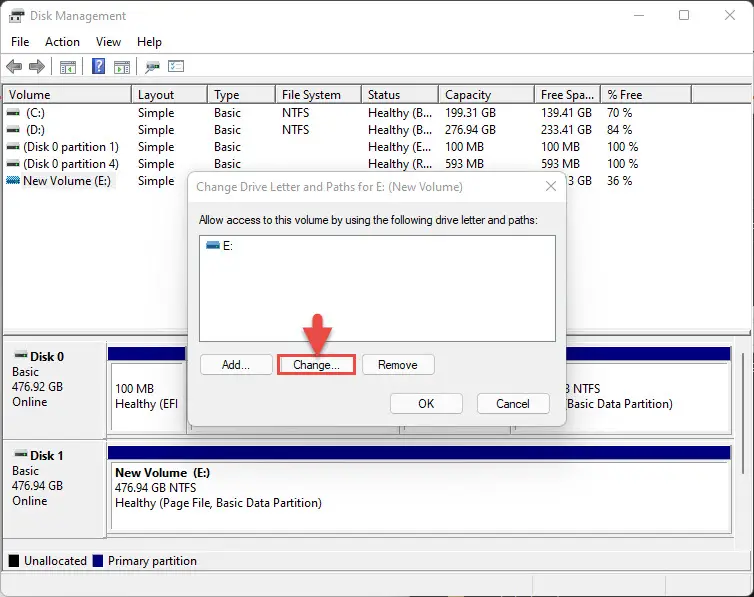
Task: Minimize the Disk Management window
Action: [x=639, y=15]
